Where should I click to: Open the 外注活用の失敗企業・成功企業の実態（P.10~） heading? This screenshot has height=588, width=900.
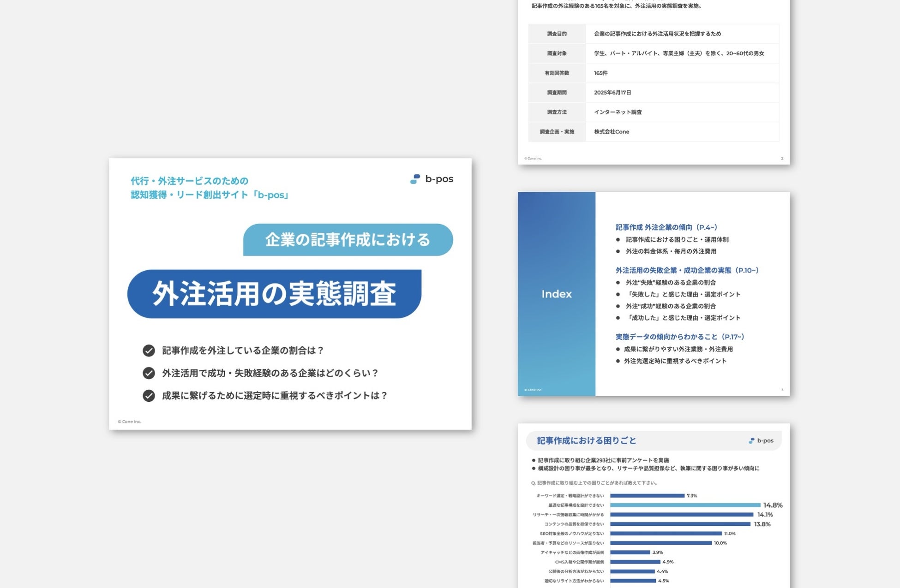pyautogui.click(x=687, y=270)
